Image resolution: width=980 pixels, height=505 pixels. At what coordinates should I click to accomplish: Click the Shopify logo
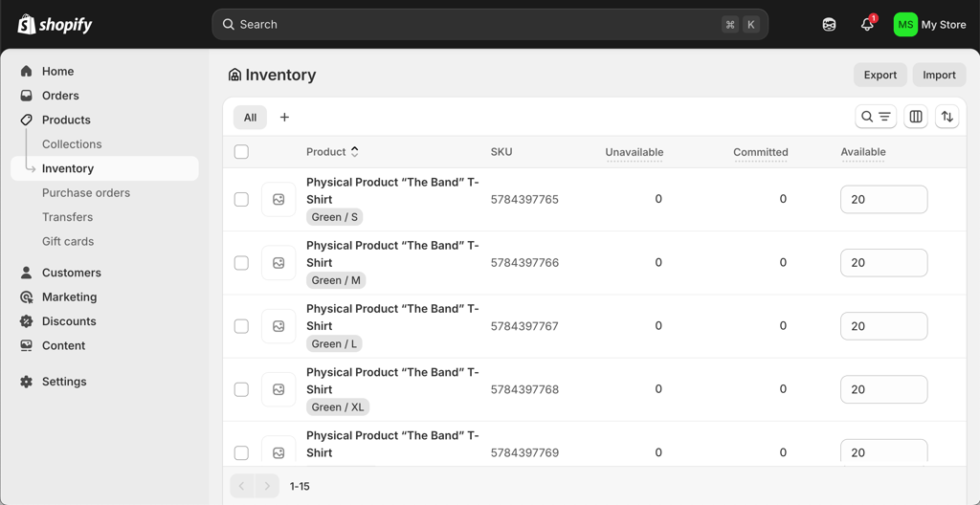click(55, 24)
